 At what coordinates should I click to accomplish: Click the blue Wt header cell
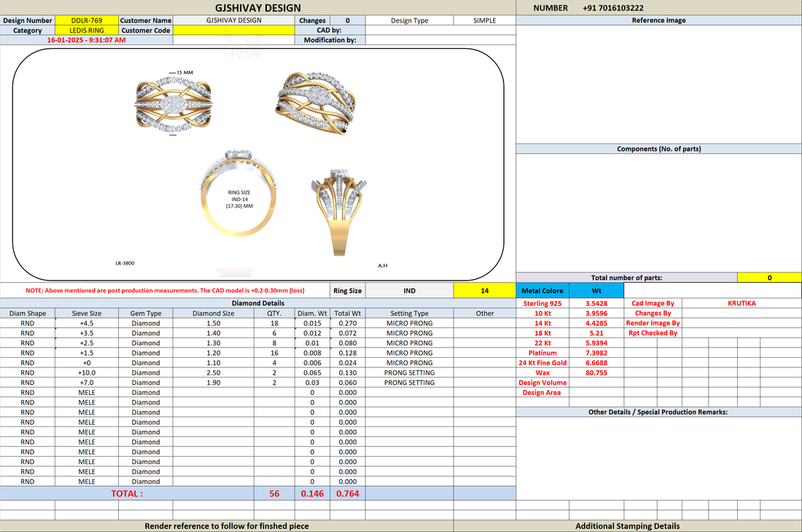tap(596, 290)
